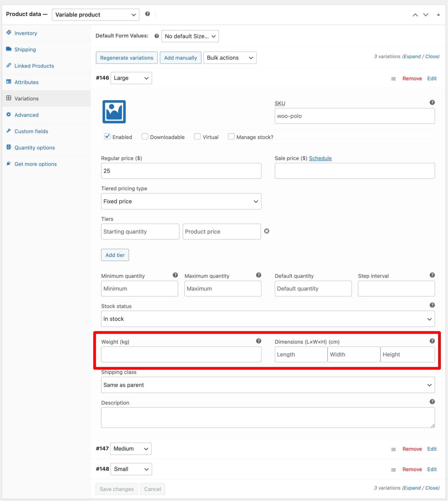448x501 pixels.
Task: Click the Regenerate variations button
Action: click(x=126, y=58)
